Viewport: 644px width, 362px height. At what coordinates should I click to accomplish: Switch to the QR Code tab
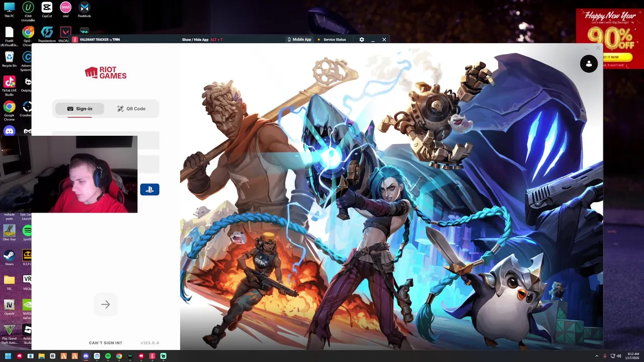131,109
